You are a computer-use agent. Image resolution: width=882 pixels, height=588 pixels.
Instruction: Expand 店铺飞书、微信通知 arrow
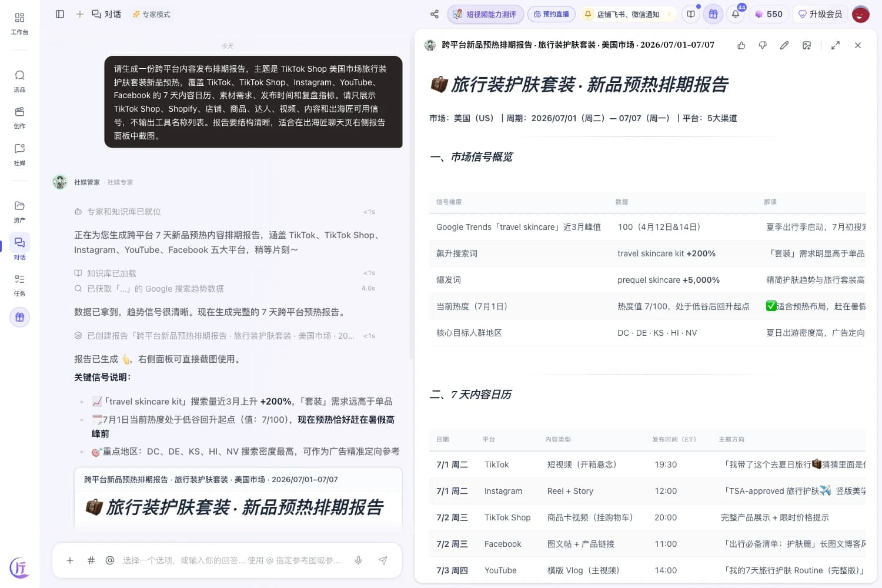point(669,14)
